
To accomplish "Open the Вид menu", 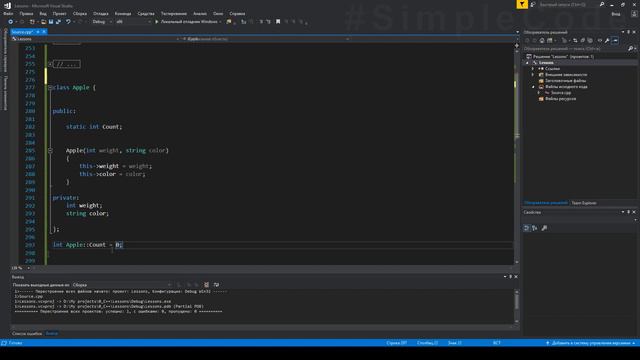I will [43, 13].
